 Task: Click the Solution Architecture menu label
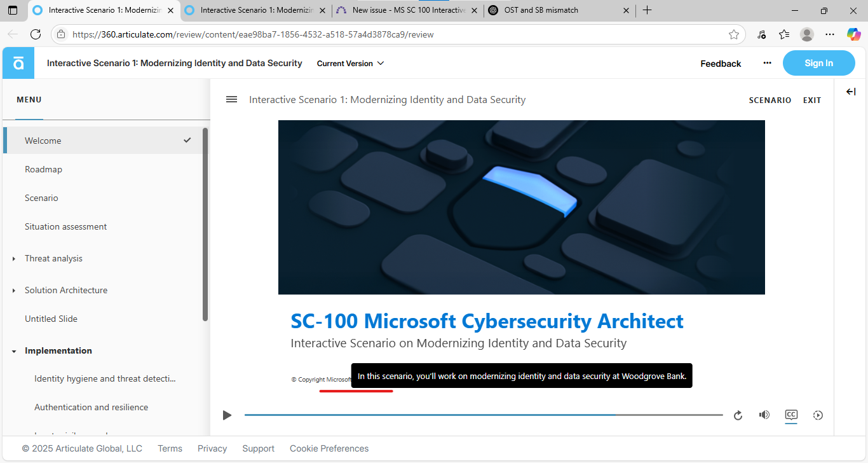point(66,290)
